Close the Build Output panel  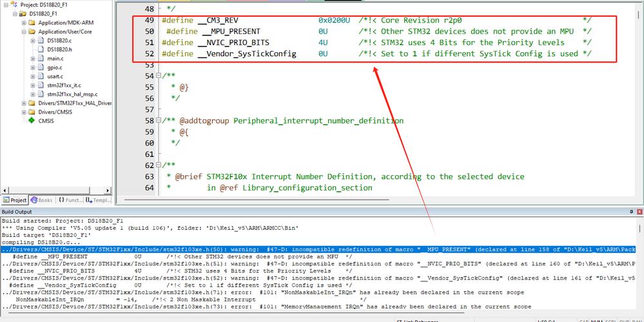coord(639,212)
